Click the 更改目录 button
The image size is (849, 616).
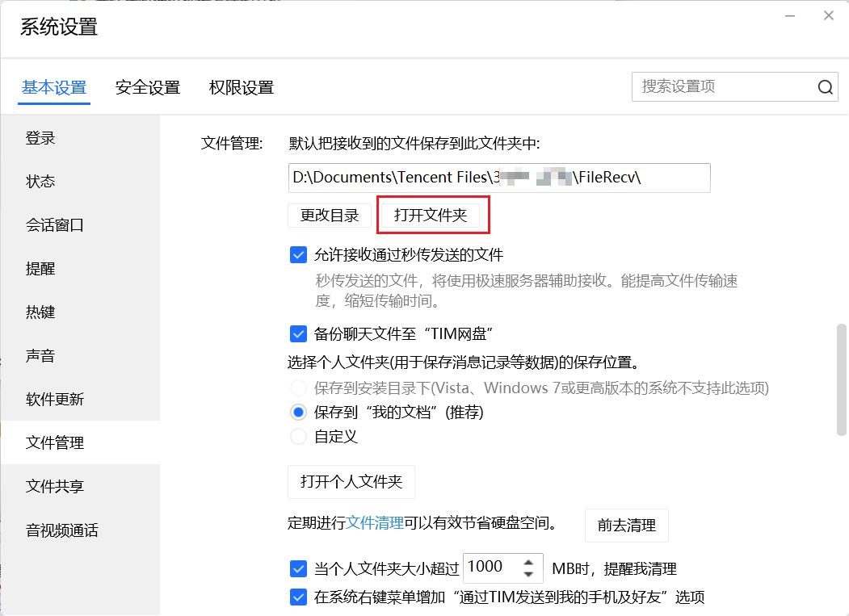tap(329, 215)
